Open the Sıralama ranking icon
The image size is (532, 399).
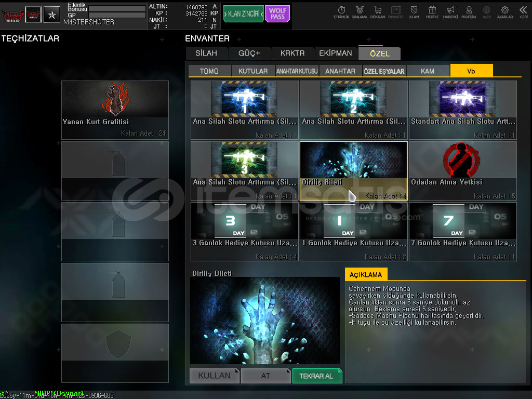tap(360, 12)
